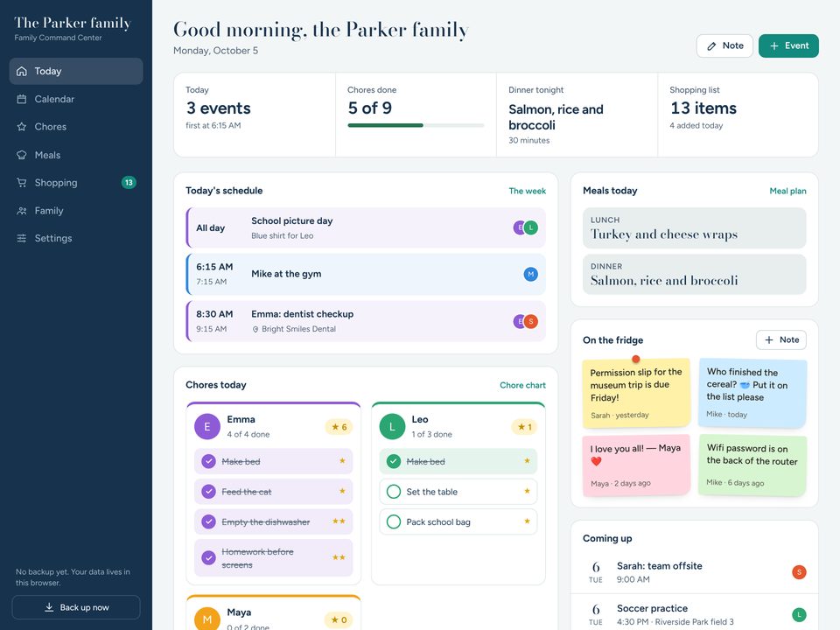Click the plus icon on the Event button

click(774, 46)
